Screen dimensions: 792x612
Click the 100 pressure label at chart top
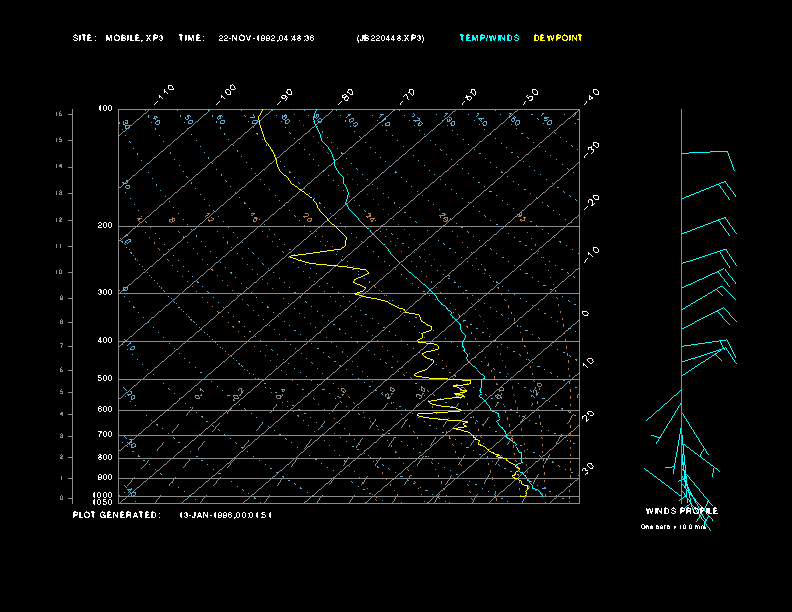105,108
